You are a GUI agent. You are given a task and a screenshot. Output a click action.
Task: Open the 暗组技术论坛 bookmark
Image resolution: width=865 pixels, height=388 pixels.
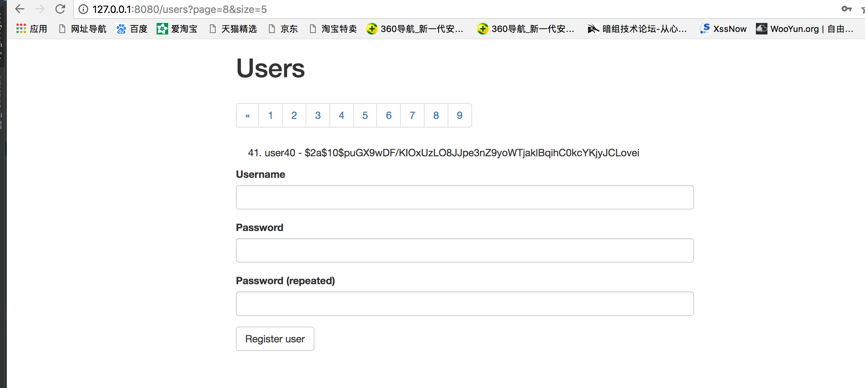(x=638, y=29)
